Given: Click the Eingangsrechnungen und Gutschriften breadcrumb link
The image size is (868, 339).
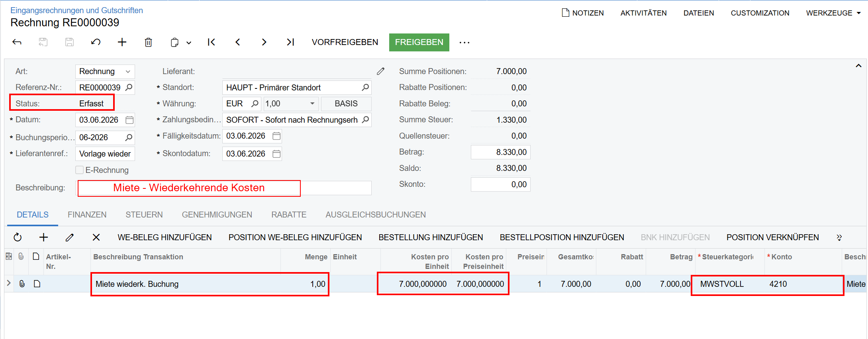Looking at the screenshot, I should coord(76,10).
